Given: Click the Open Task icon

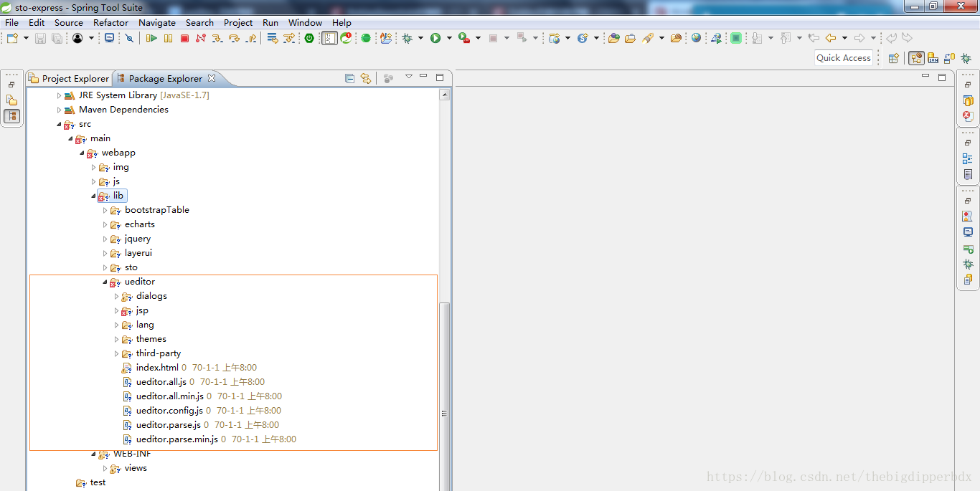Looking at the screenshot, I should 630,38.
